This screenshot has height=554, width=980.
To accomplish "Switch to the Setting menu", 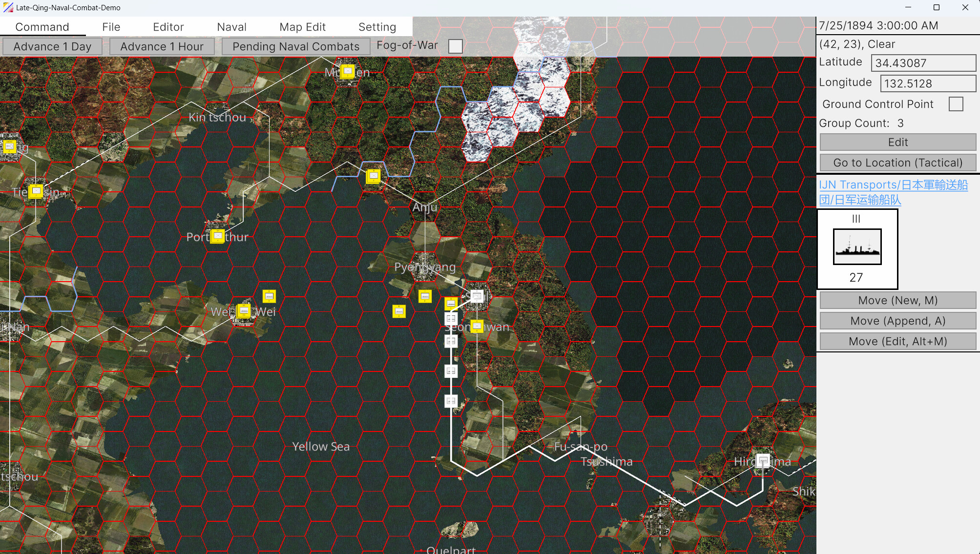I will point(376,27).
